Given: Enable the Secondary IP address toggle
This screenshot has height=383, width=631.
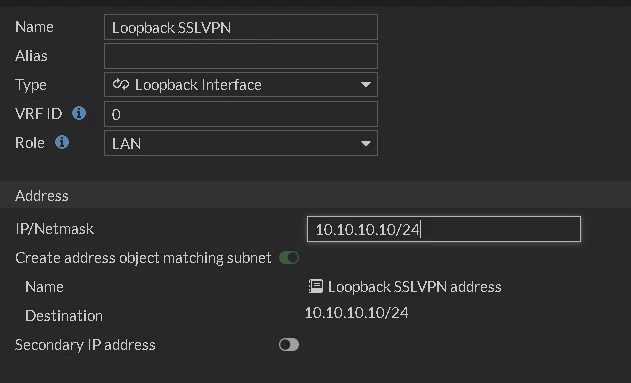Looking at the screenshot, I should click(289, 345).
